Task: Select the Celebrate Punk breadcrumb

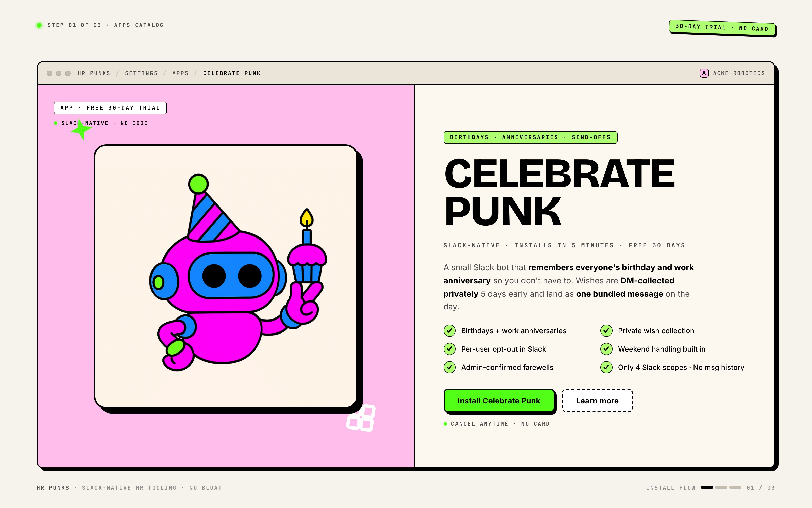Action: [x=232, y=73]
